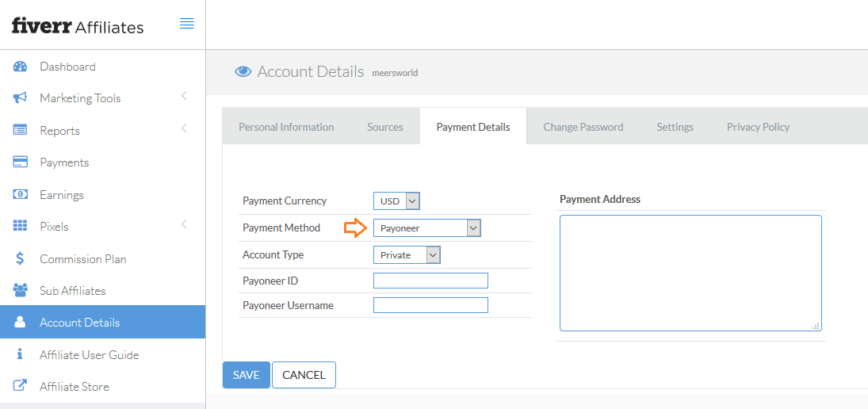
Task: Click the Payoneer ID label
Action: [270, 281]
